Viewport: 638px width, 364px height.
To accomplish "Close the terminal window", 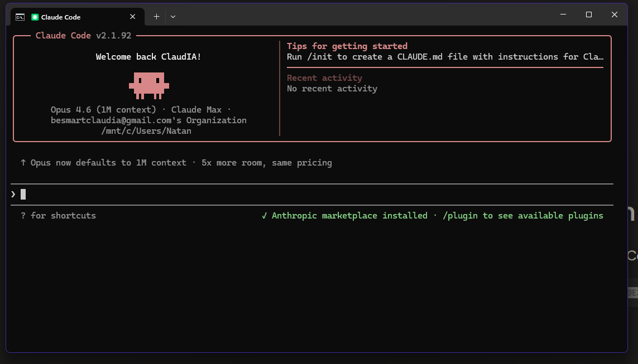I will 615,14.
